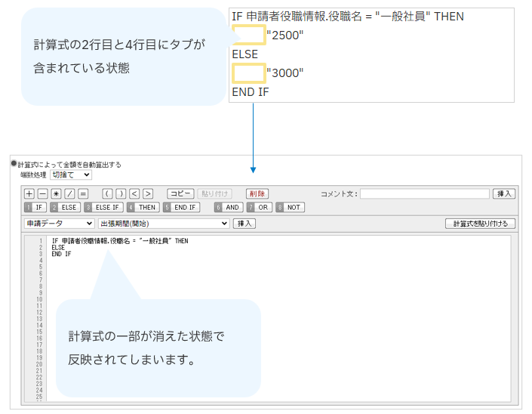The height and width of the screenshot is (414, 532).
Task: Click the less-than operator button
Action: click(x=134, y=194)
